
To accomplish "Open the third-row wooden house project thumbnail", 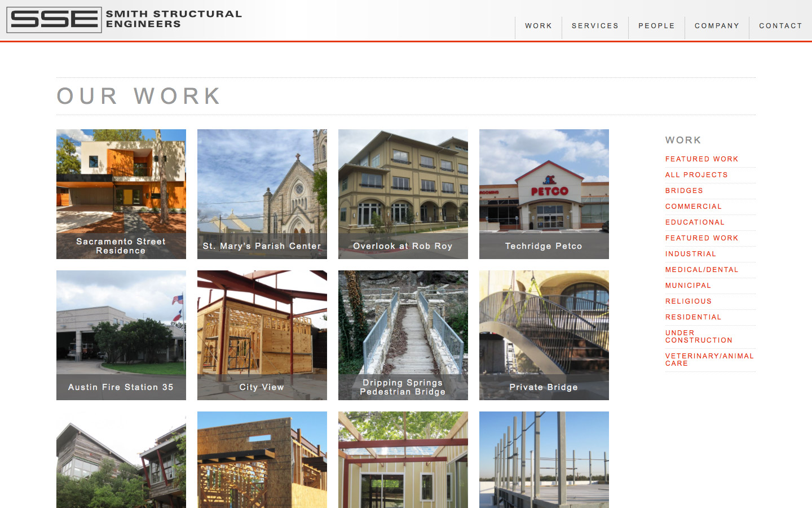I will (121, 459).
